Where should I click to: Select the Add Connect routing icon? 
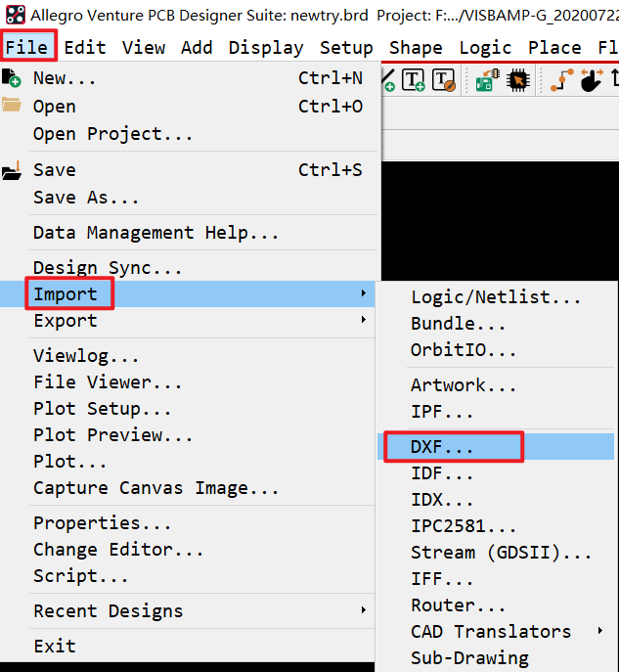[x=561, y=81]
